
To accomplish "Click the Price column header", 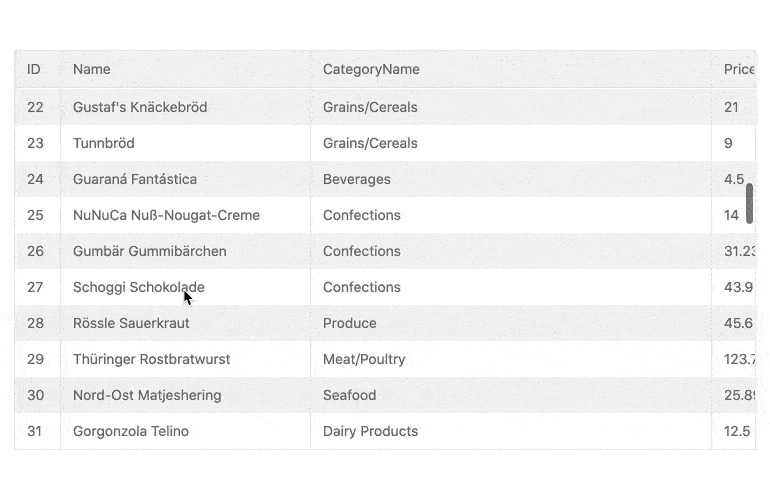I will [x=738, y=69].
